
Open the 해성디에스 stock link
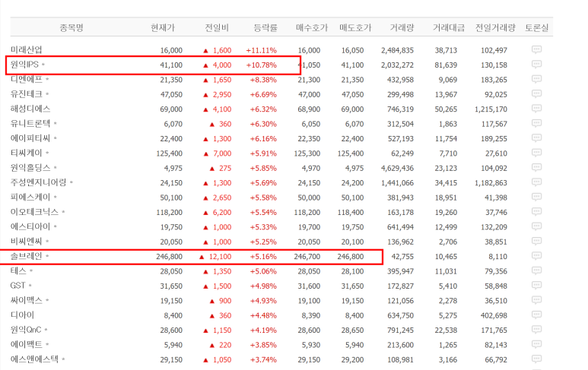[x=30, y=109]
